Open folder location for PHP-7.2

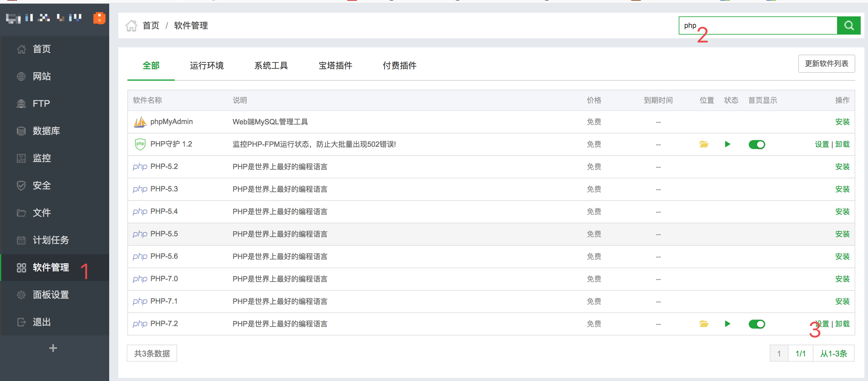704,324
